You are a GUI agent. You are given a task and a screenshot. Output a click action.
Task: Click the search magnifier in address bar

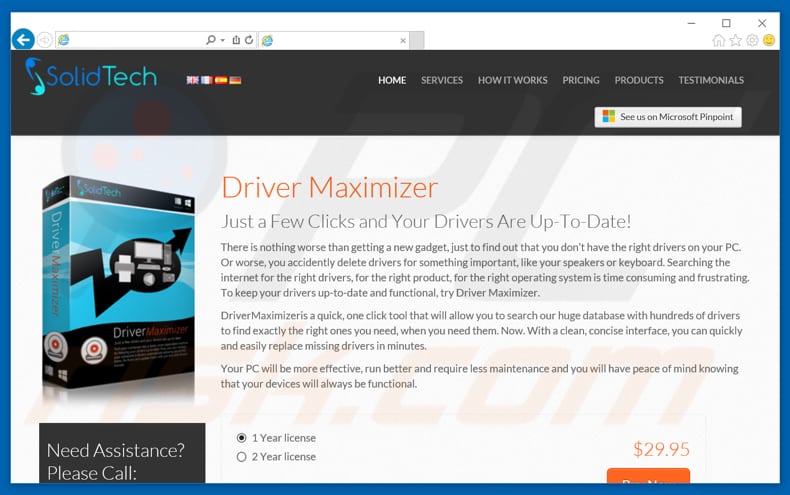(x=211, y=40)
